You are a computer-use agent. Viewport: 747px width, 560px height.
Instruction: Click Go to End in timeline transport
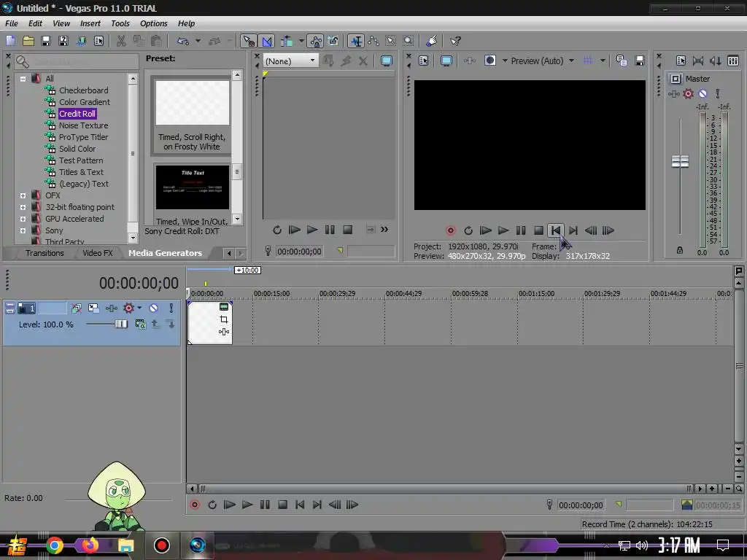coord(317,505)
